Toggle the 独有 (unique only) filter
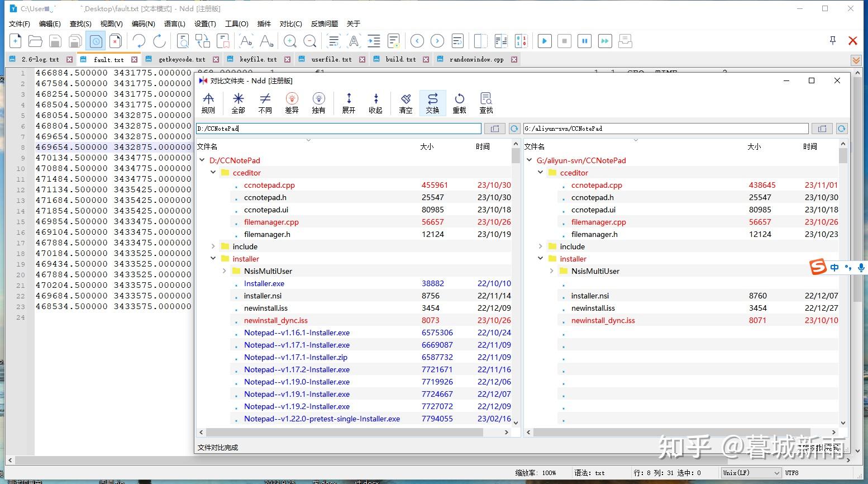The image size is (868, 484). click(x=318, y=103)
